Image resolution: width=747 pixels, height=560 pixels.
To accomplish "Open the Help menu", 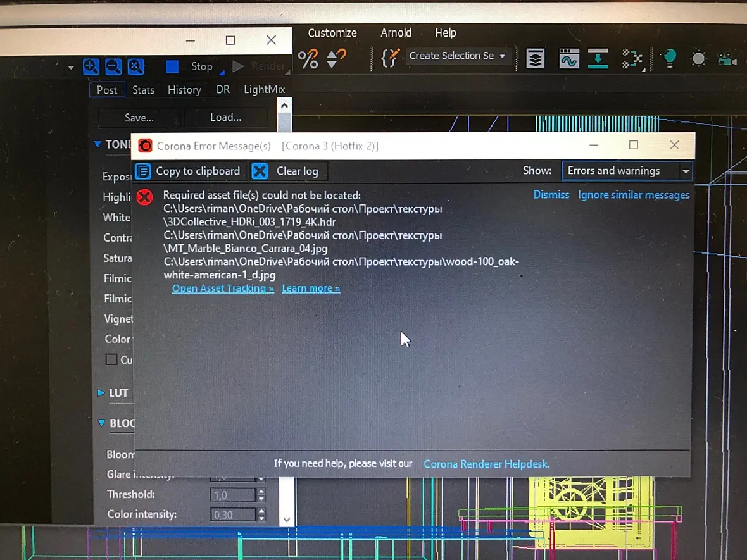I will pos(446,33).
